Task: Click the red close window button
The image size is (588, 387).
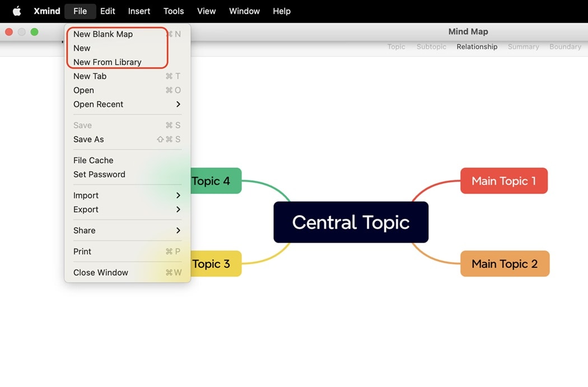Action: [x=9, y=32]
